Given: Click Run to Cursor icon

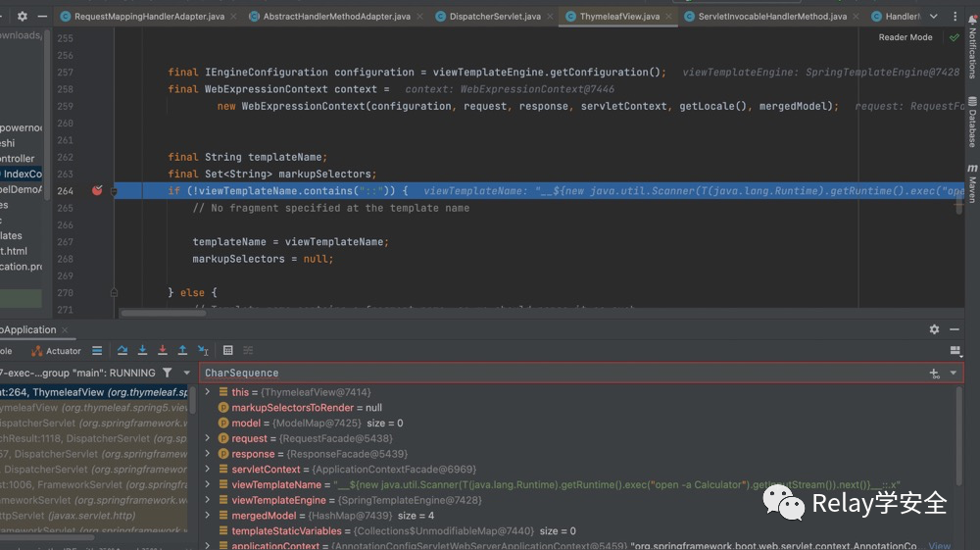Looking at the screenshot, I should 203,351.
